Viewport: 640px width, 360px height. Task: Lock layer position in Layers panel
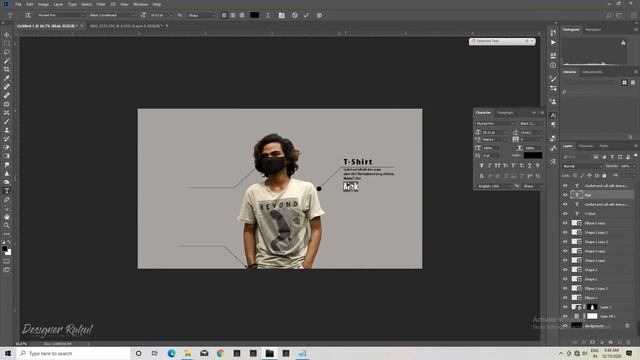[x=589, y=176]
